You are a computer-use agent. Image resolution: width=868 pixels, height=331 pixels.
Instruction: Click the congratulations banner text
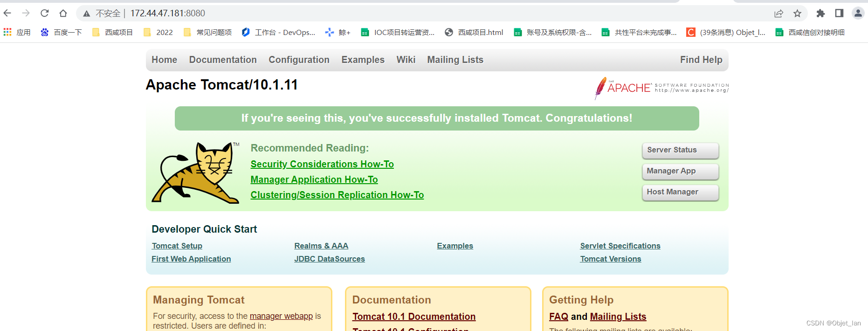point(437,118)
